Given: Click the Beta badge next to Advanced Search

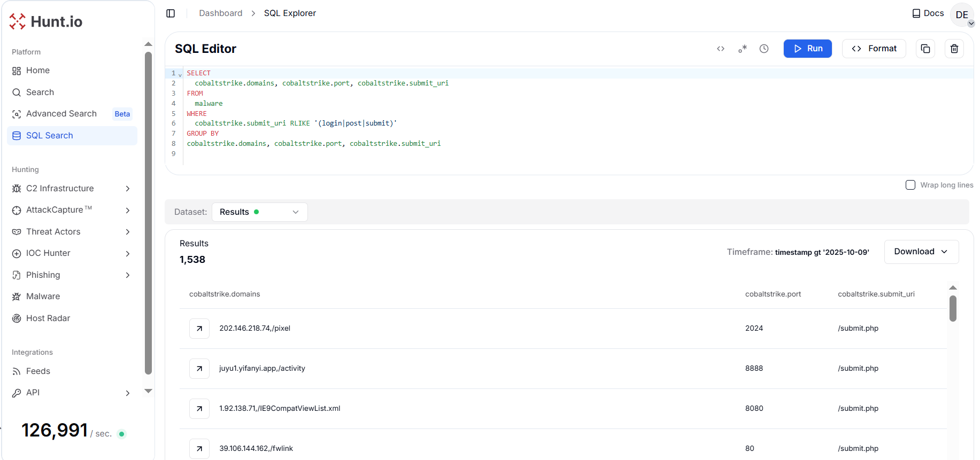Looking at the screenshot, I should [x=122, y=114].
